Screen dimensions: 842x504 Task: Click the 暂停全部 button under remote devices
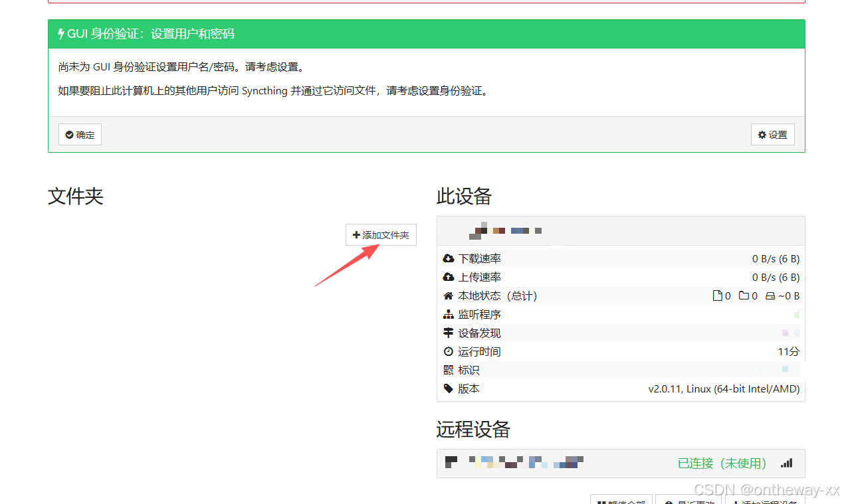tap(622, 499)
